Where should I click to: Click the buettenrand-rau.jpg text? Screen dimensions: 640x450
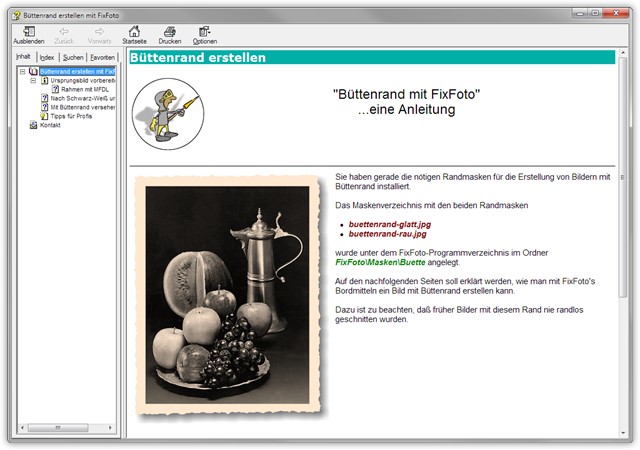point(387,234)
